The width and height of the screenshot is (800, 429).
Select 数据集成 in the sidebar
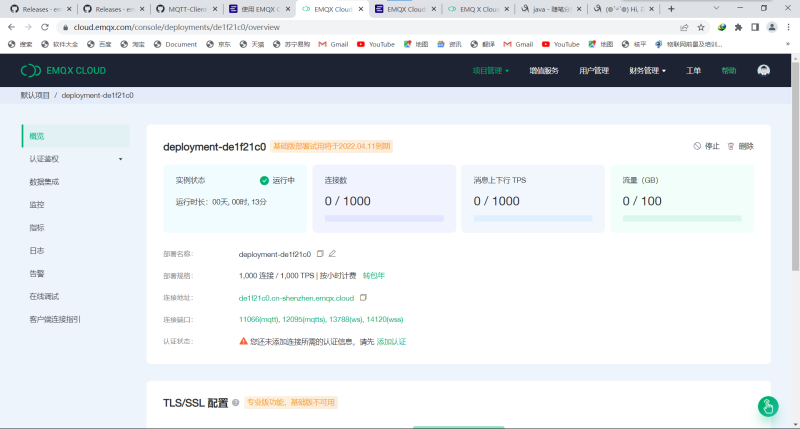[x=76, y=182]
